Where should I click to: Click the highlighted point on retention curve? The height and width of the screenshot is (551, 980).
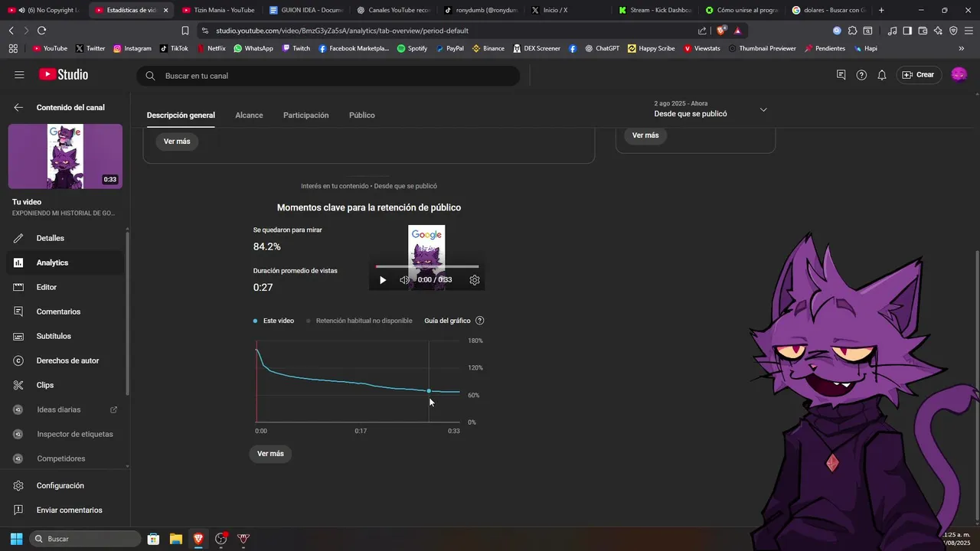point(429,391)
